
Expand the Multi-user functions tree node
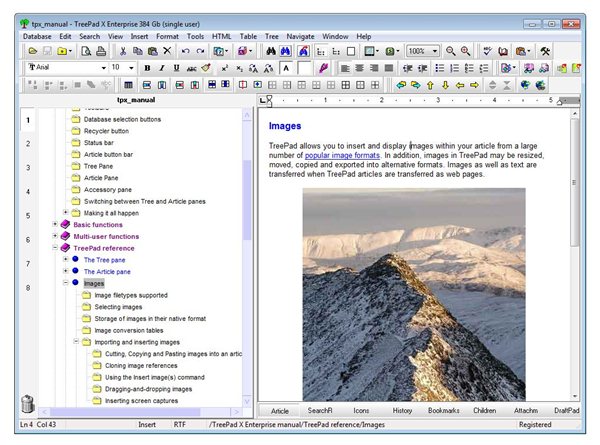[x=55, y=236]
